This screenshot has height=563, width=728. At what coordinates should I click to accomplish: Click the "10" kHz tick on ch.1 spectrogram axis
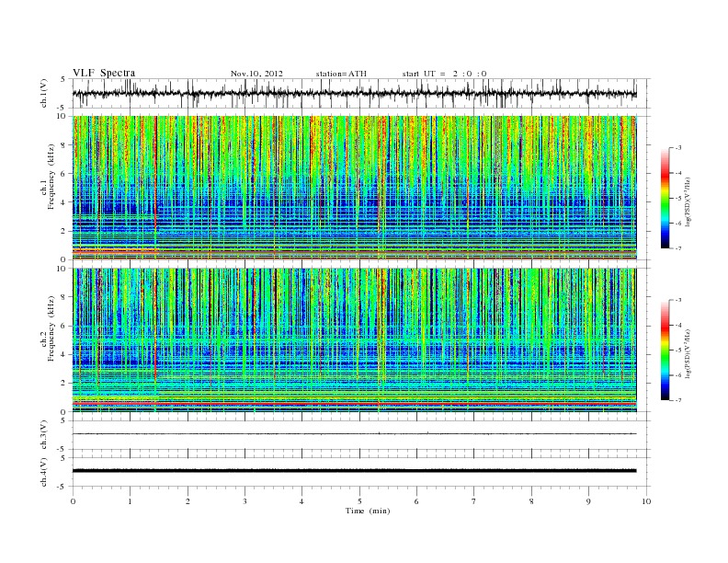tap(63, 116)
